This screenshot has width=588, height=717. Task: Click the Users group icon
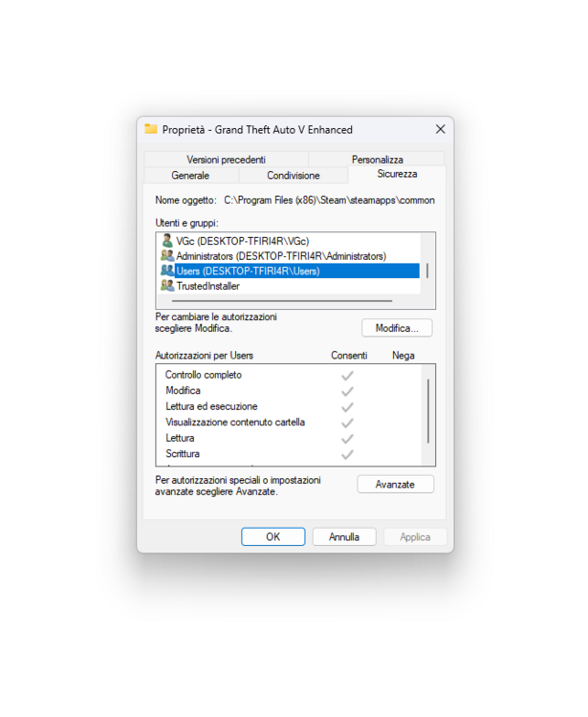(x=167, y=271)
